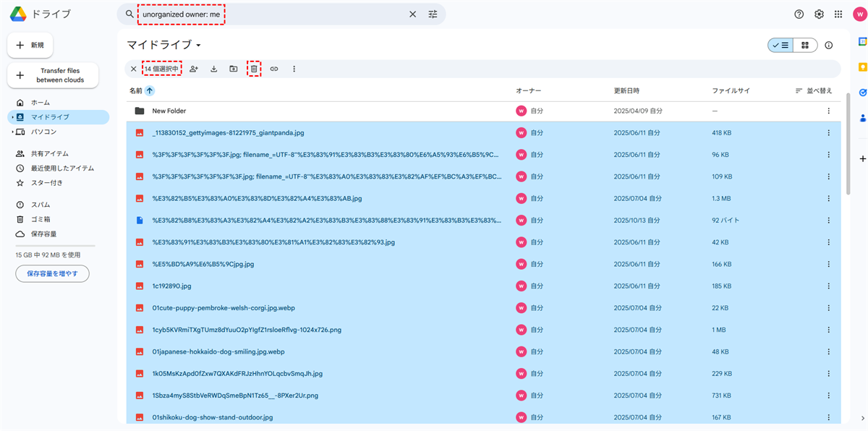Open ゴミ箱 in the sidebar
Viewport: 868px width, 431px height.
pos(41,219)
